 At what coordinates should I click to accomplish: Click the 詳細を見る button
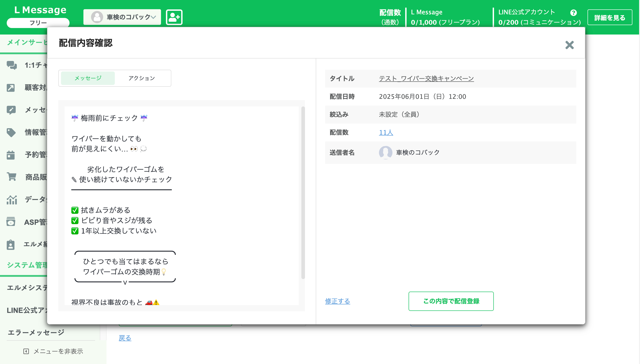point(610,17)
